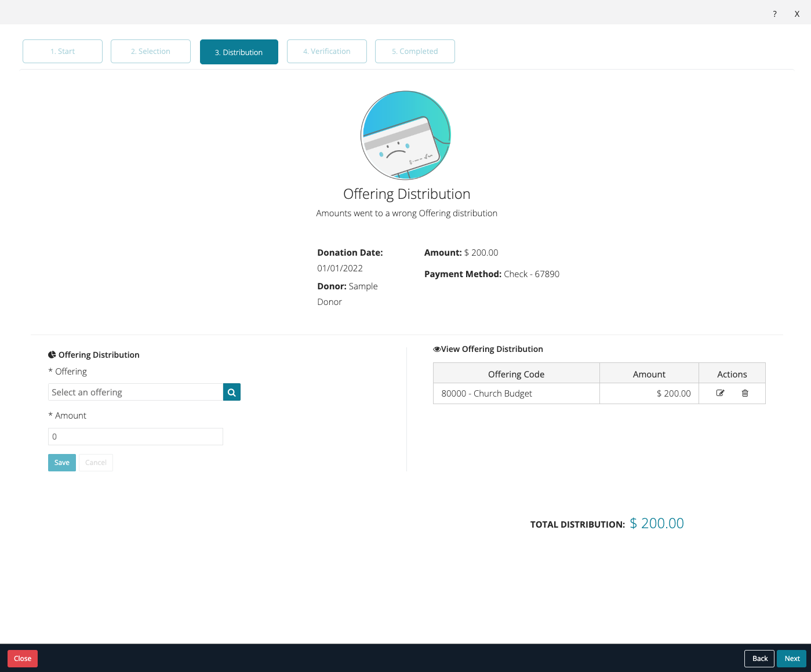Click the edit pencil icon for Church Budget
This screenshot has width=811, height=672.
[720, 393]
